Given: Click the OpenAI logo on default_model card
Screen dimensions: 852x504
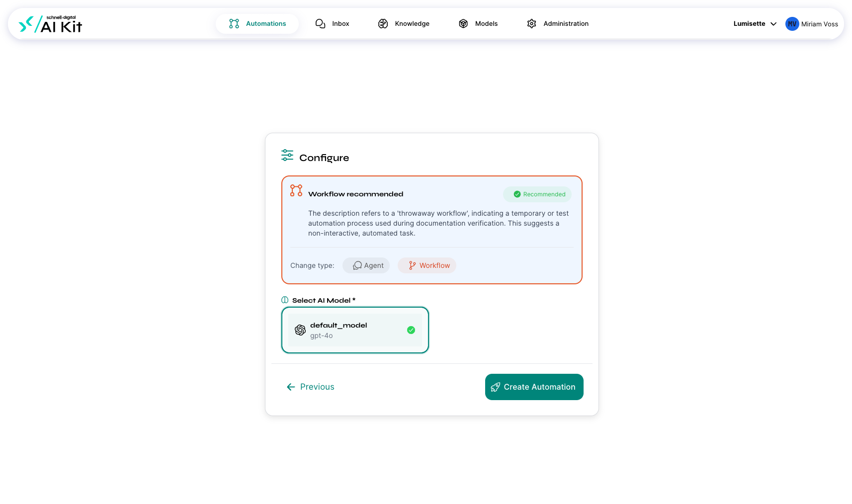Looking at the screenshot, I should (300, 330).
